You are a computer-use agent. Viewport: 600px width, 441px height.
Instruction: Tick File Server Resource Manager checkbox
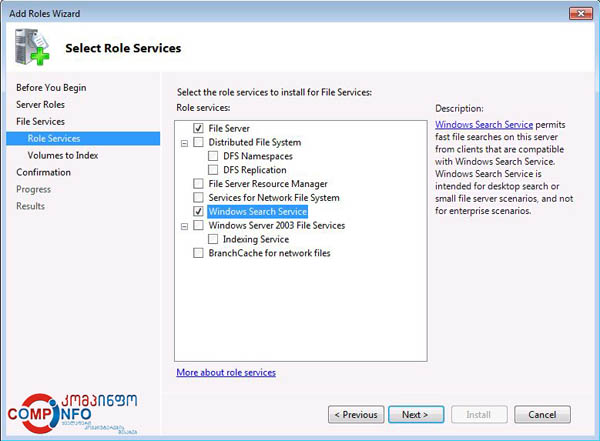198,184
